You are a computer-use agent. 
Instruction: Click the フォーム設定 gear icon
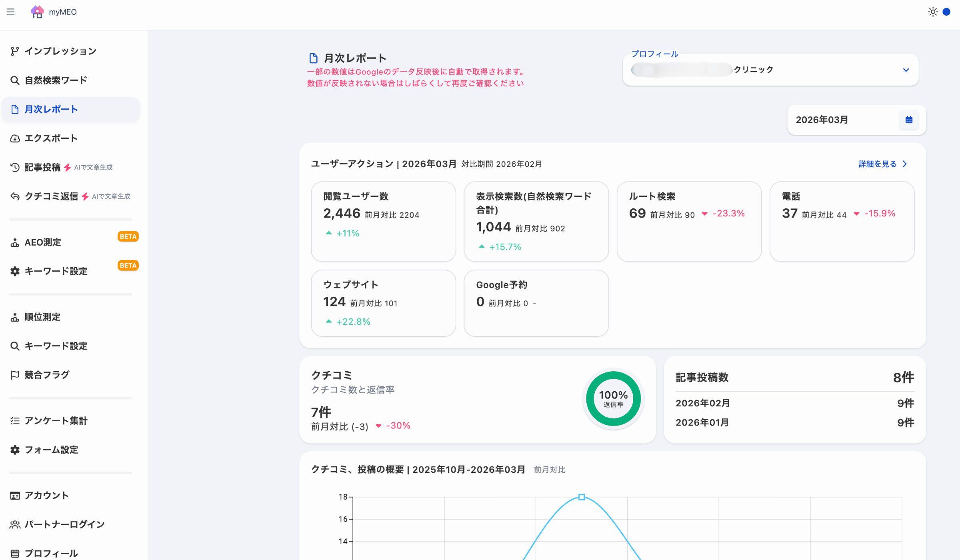pyautogui.click(x=15, y=450)
